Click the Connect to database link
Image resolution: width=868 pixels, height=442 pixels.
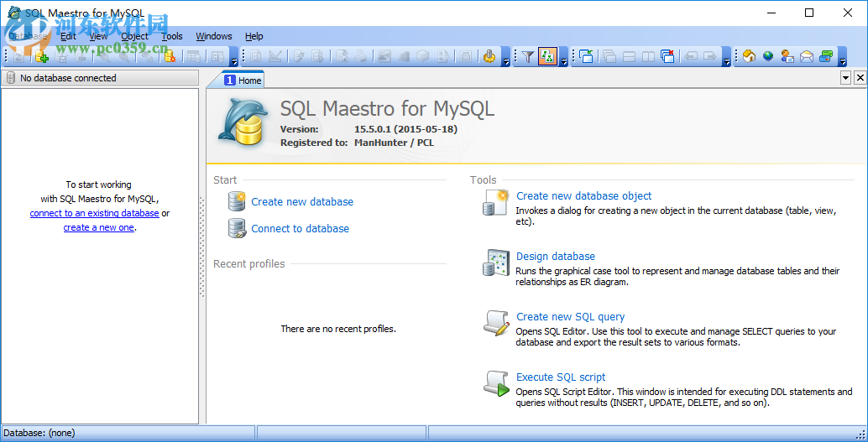pyautogui.click(x=300, y=228)
